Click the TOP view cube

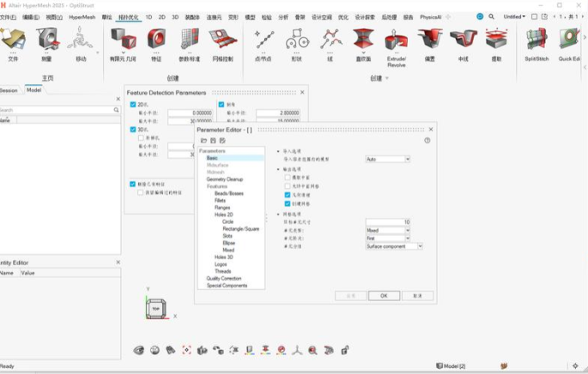(157, 308)
